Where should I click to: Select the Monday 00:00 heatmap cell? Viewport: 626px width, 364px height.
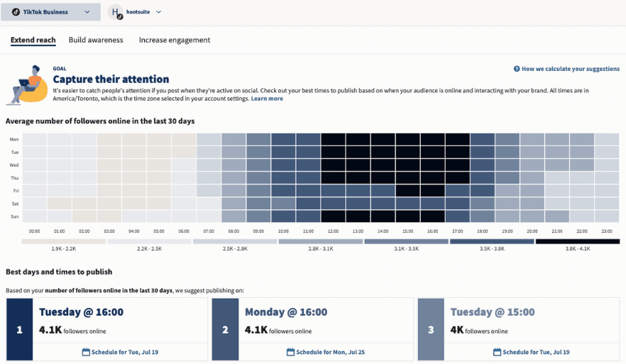coord(35,139)
